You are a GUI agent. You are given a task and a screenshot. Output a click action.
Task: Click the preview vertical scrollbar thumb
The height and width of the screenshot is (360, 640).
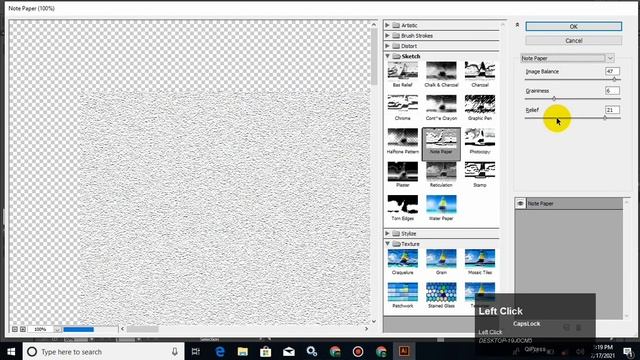pos(374,56)
